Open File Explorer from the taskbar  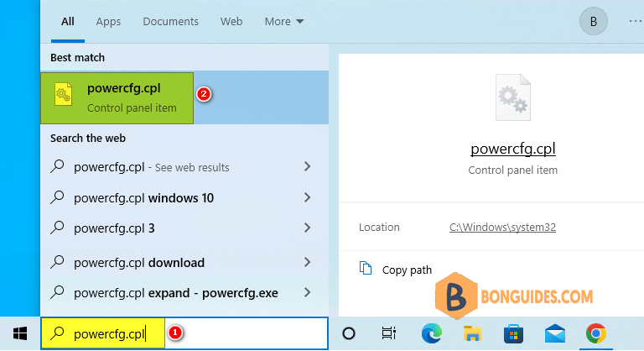point(472,333)
